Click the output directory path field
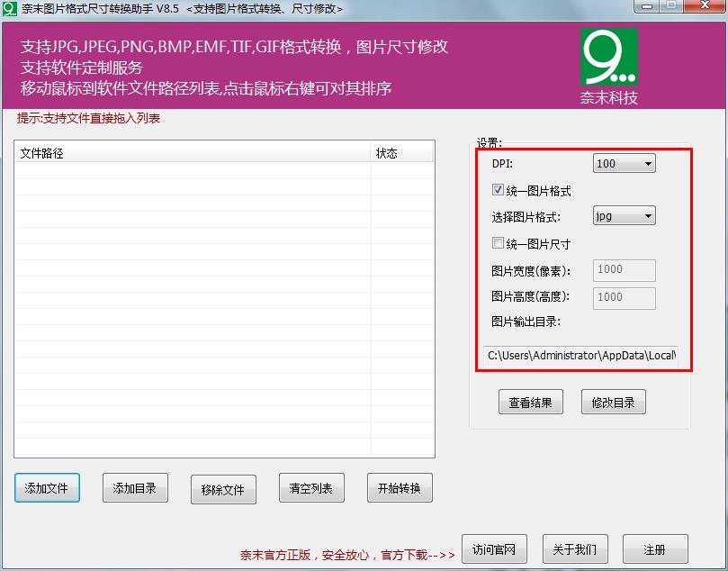This screenshot has width=728, height=571. pyautogui.click(x=580, y=356)
